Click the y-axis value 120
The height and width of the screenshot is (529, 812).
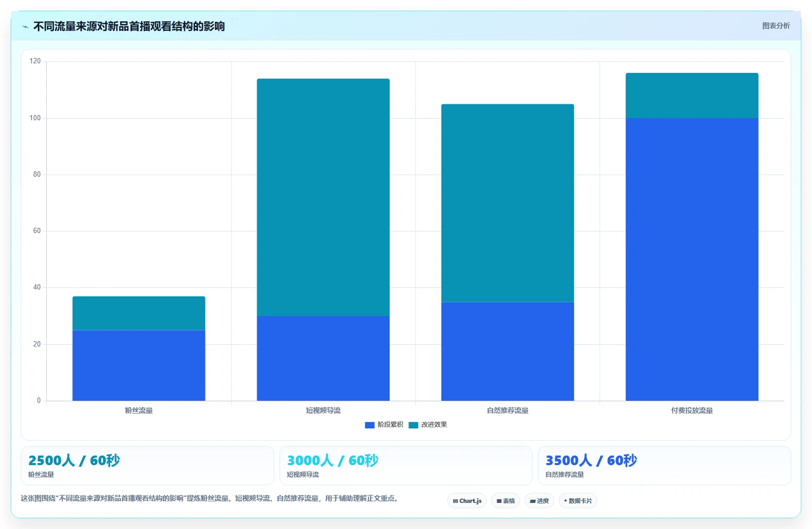[35, 61]
